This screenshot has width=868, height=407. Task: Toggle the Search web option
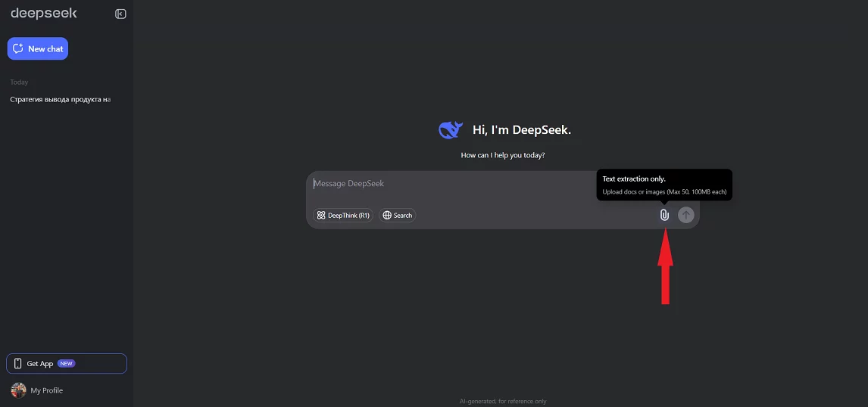398,215
